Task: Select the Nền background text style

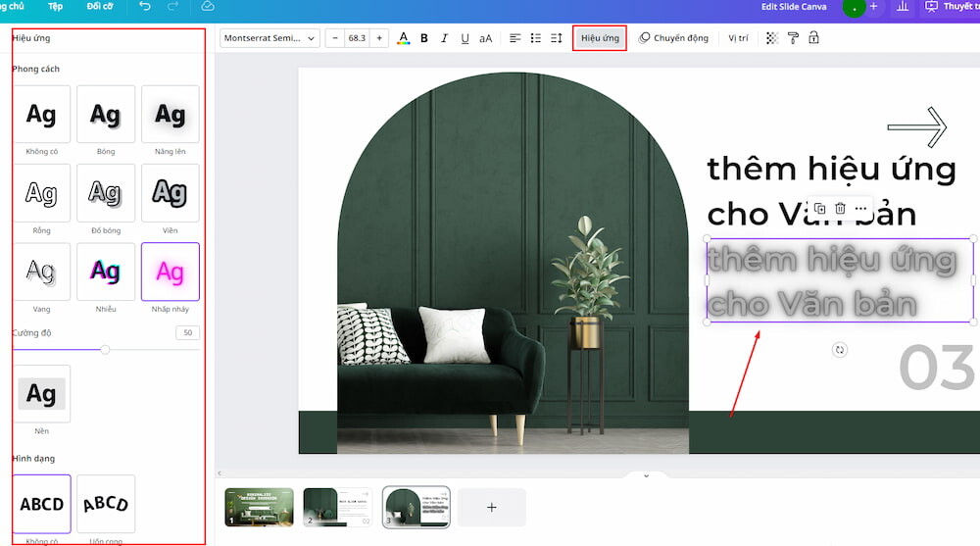Action: click(x=41, y=394)
